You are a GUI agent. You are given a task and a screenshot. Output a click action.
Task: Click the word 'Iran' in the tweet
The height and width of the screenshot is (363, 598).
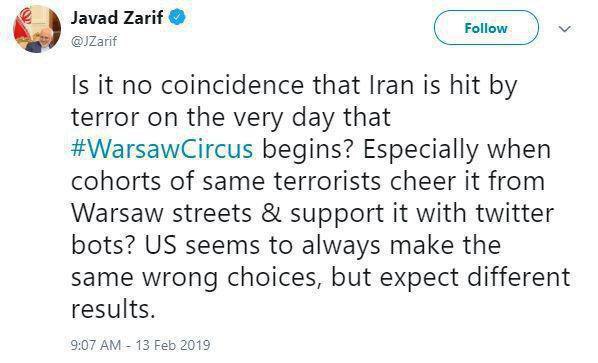coord(392,85)
